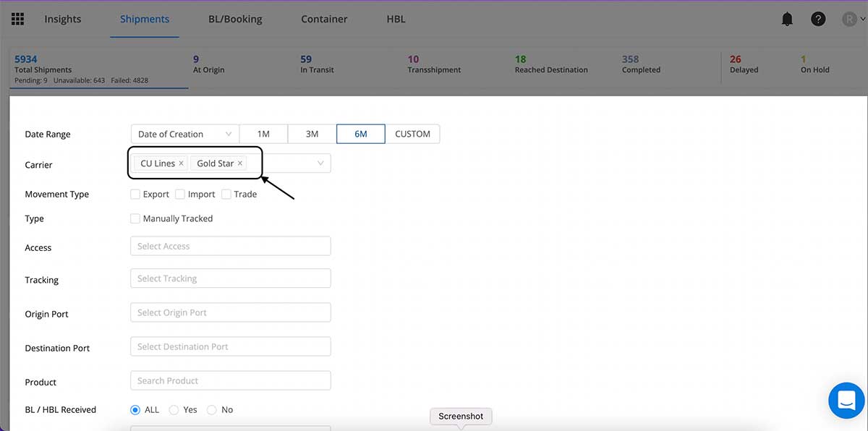Open the apps grid menu icon

17,19
